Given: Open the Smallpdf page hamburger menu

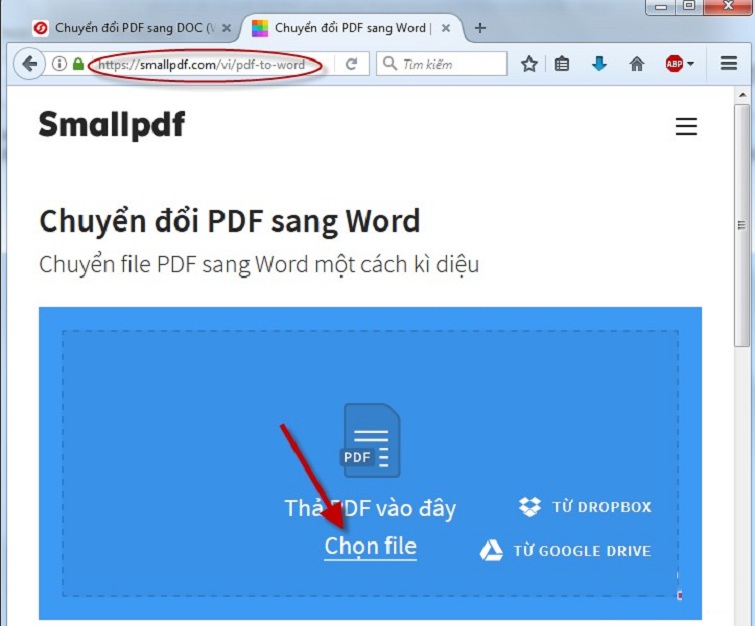Looking at the screenshot, I should [x=686, y=127].
